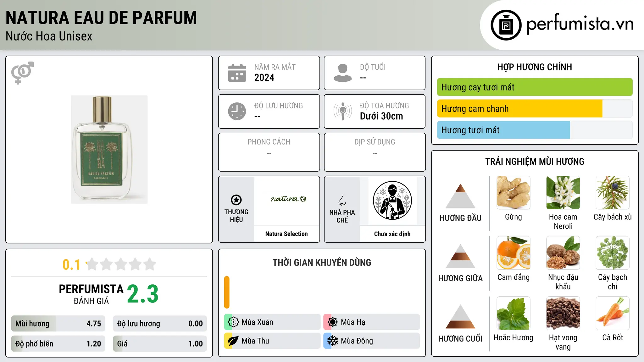This screenshot has height=362, width=644.
Task: Click the HỢP HƯƠNG CHÍNH heading
Action: pos(535,67)
